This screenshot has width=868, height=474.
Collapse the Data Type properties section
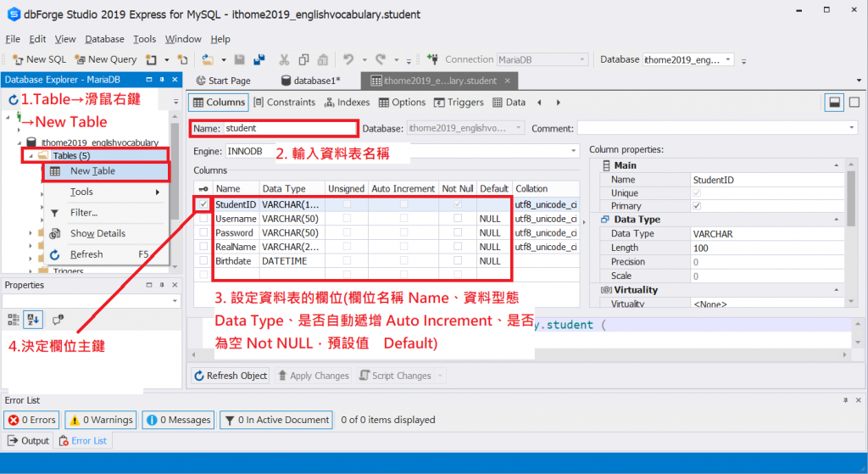836,220
